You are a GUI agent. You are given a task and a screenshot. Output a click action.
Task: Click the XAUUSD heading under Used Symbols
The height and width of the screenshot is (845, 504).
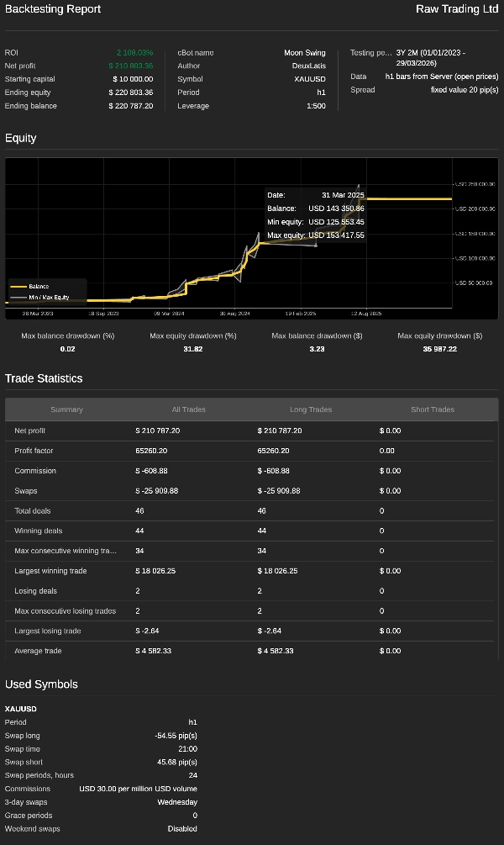[x=21, y=709]
